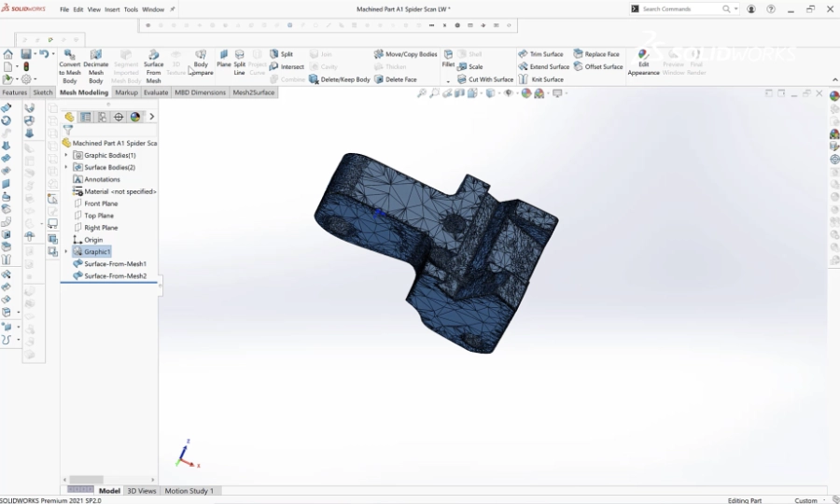
Task: Click the Split command in ribbon
Action: coord(282,54)
